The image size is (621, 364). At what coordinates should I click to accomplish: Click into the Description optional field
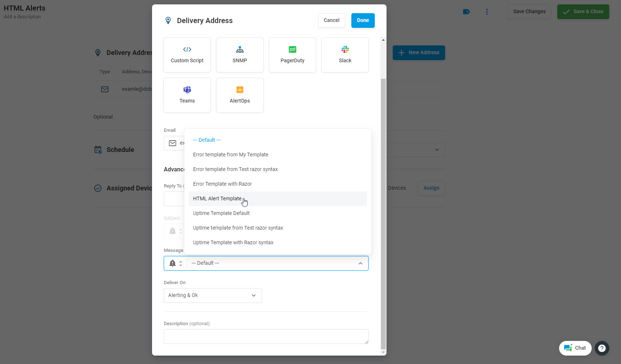click(x=266, y=337)
